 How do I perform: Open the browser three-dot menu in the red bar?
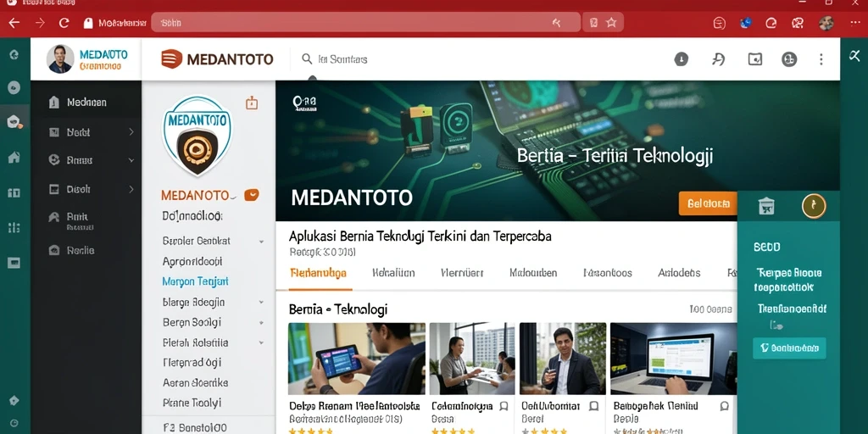[x=854, y=23]
